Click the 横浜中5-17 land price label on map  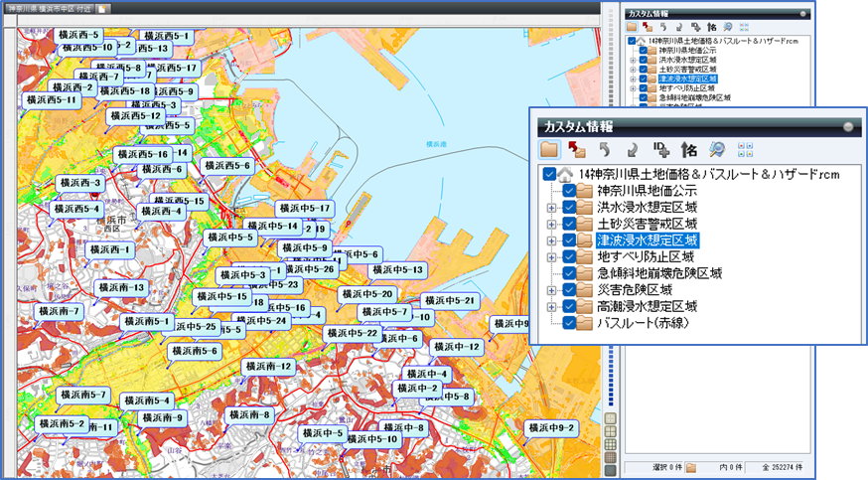click(304, 209)
